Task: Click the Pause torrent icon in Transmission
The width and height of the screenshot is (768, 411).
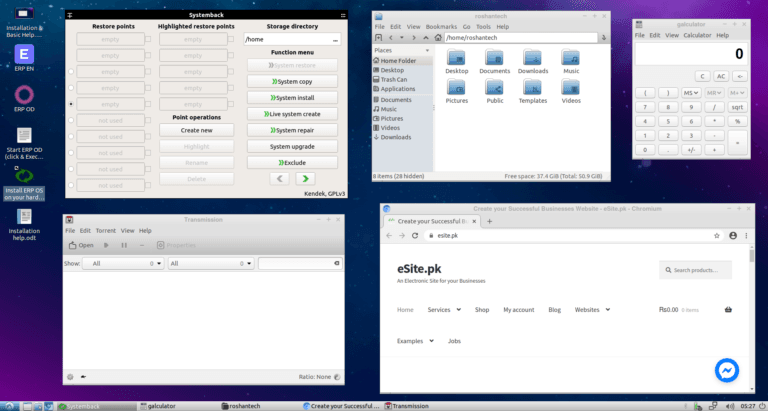Action: coord(124,245)
